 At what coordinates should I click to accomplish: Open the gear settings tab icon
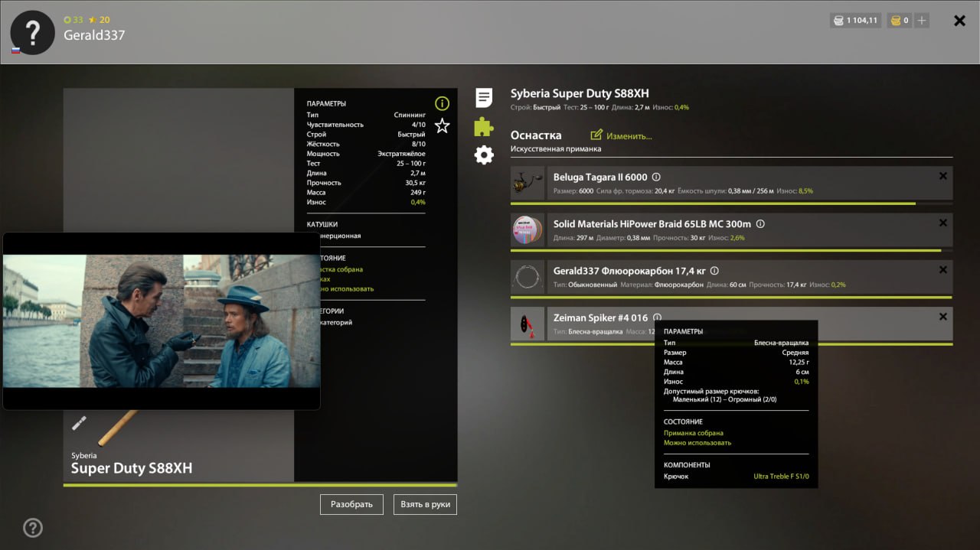click(x=484, y=155)
